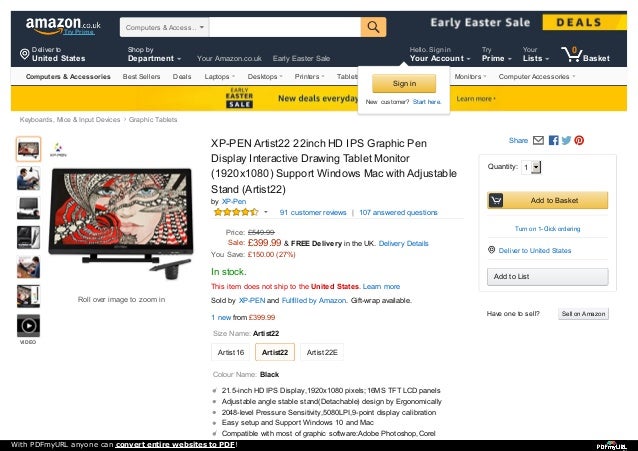Share product on Twitter

pyautogui.click(x=566, y=140)
